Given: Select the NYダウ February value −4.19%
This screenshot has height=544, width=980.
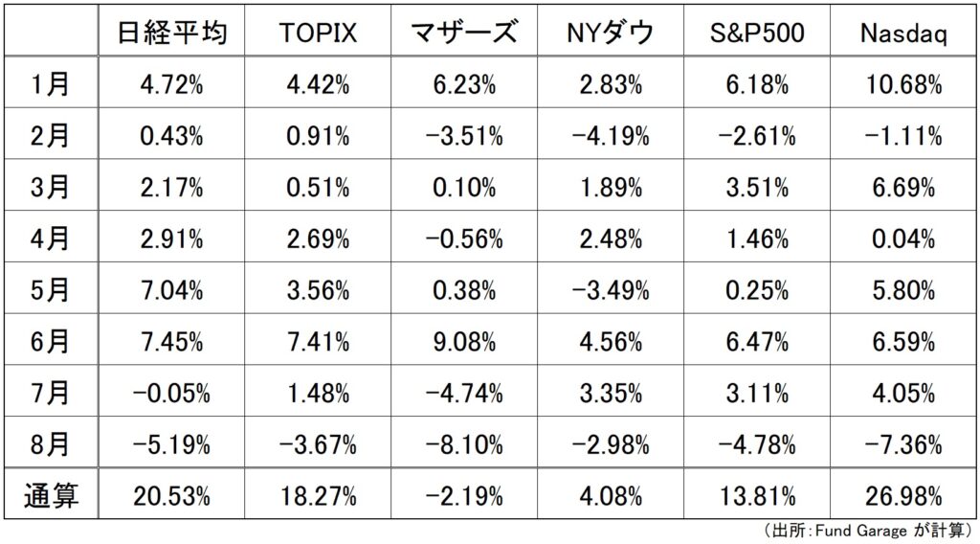Looking at the screenshot, I should click(x=610, y=136).
